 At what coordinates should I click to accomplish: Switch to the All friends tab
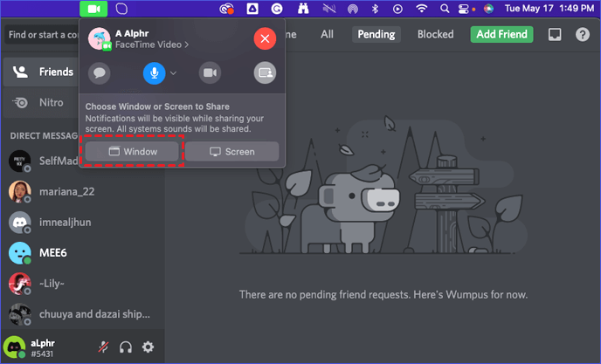pyautogui.click(x=327, y=35)
